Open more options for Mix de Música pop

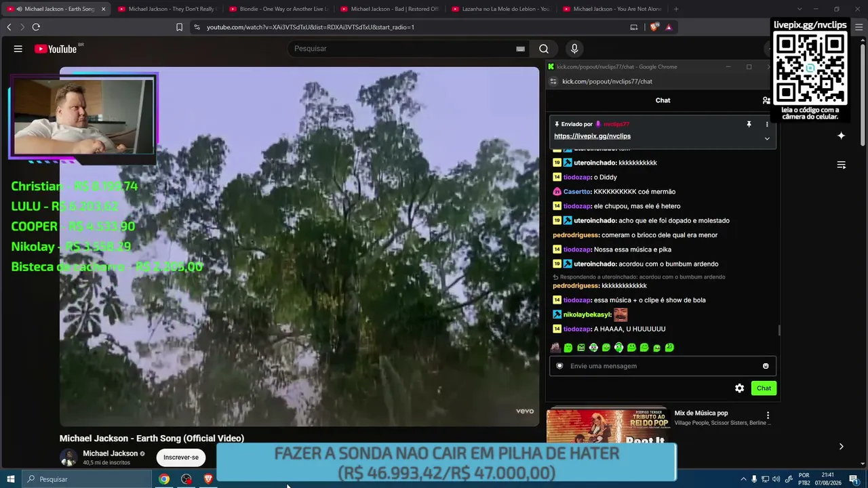(x=768, y=415)
